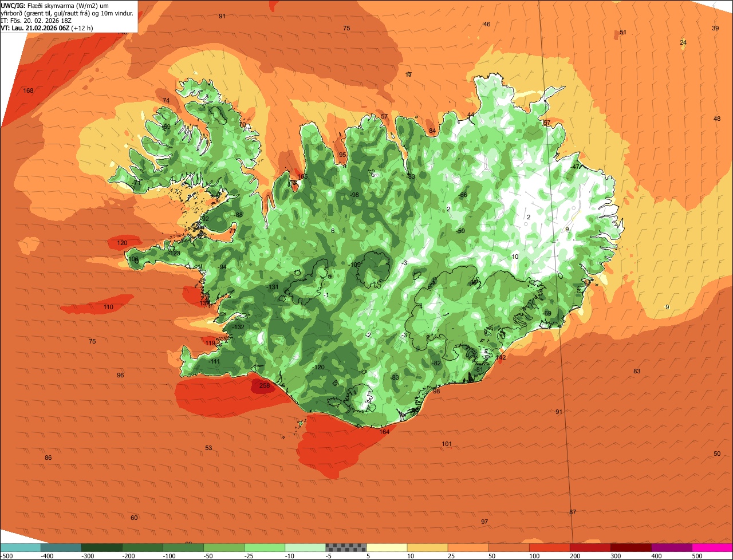The height and width of the screenshot is (560, 733).
Task: Click the light teal -500 to -400 legend swatch
Action: (x=20, y=547)
